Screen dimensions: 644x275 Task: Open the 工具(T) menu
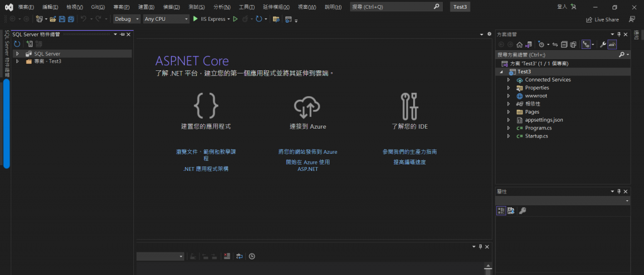point(247,7)
